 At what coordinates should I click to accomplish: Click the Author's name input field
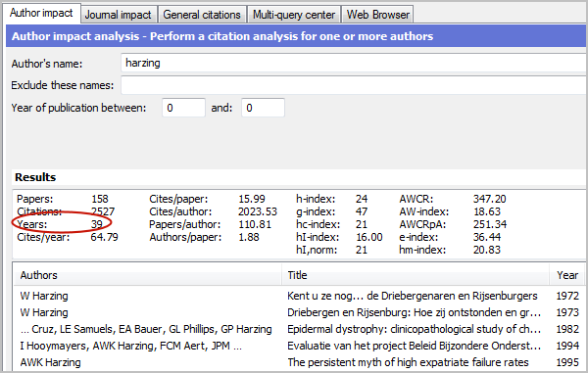point(354,63)
